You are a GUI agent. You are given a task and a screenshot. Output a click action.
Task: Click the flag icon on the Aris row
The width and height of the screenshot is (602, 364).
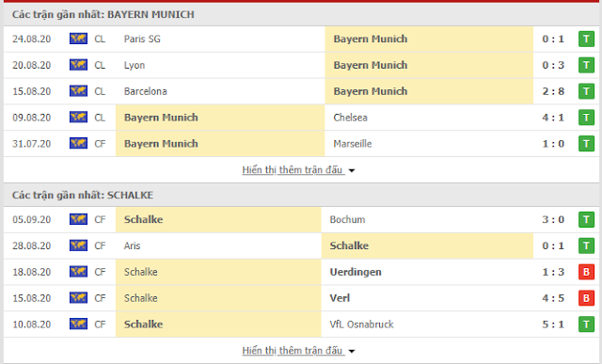click(78, 245)
